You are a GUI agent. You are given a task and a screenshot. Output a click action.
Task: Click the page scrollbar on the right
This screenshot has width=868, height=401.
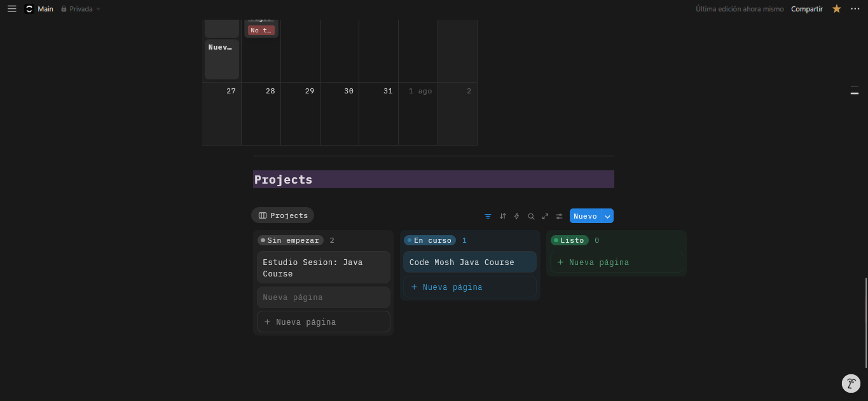tap(865, 322)
